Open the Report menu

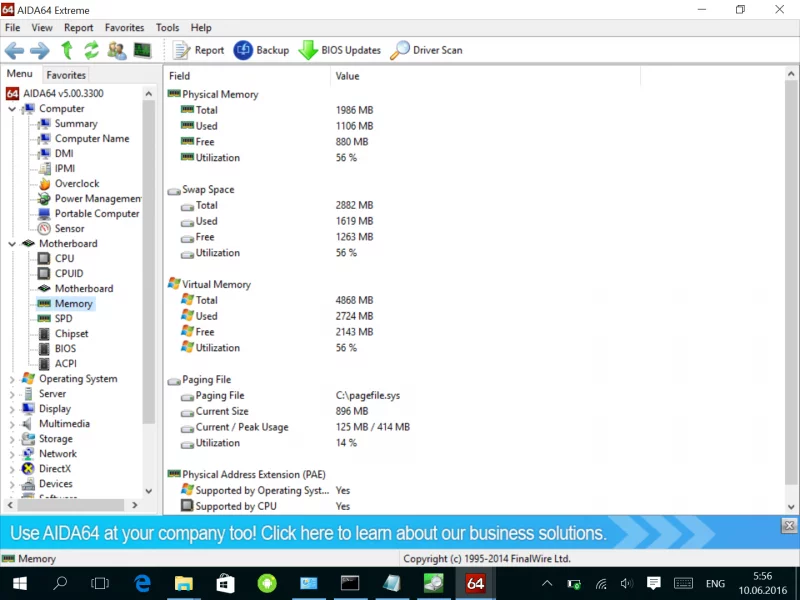pos(79,28)
